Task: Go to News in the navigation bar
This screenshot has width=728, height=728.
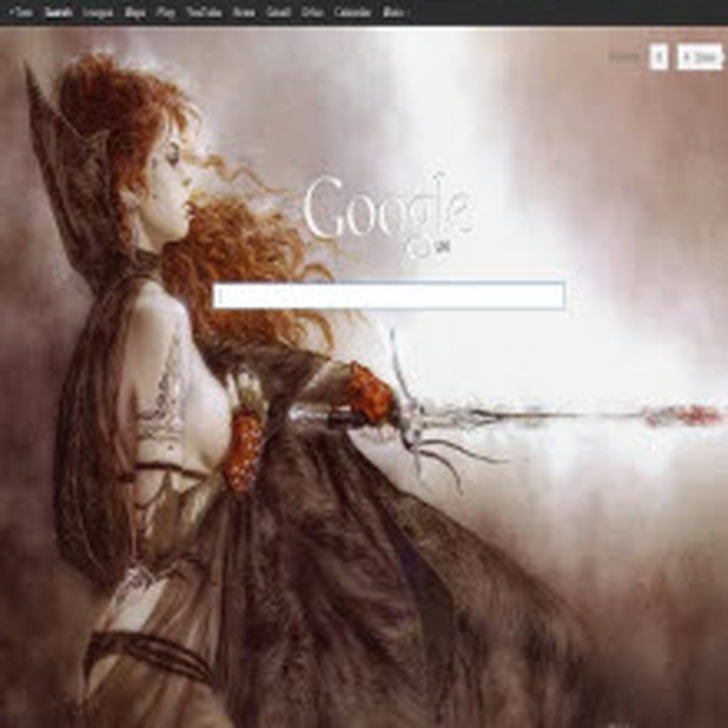Action: [244, 12]
